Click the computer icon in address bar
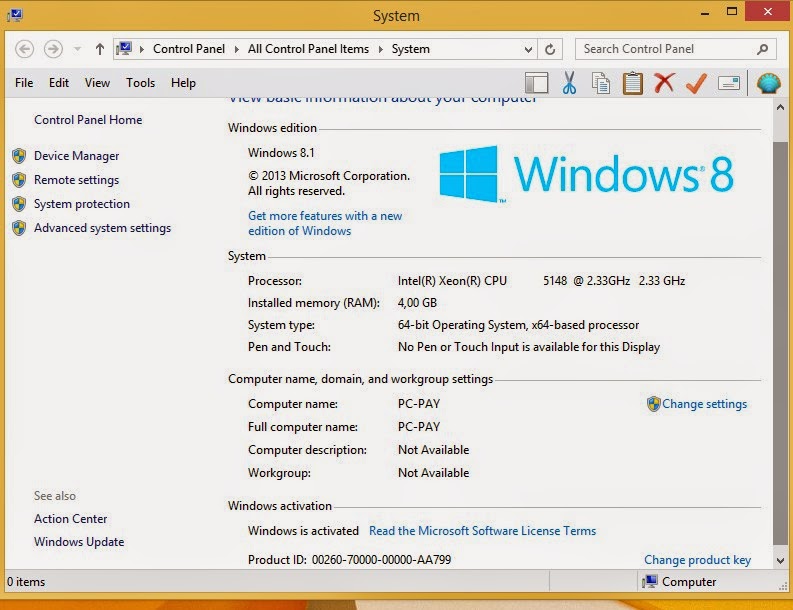 124,49
